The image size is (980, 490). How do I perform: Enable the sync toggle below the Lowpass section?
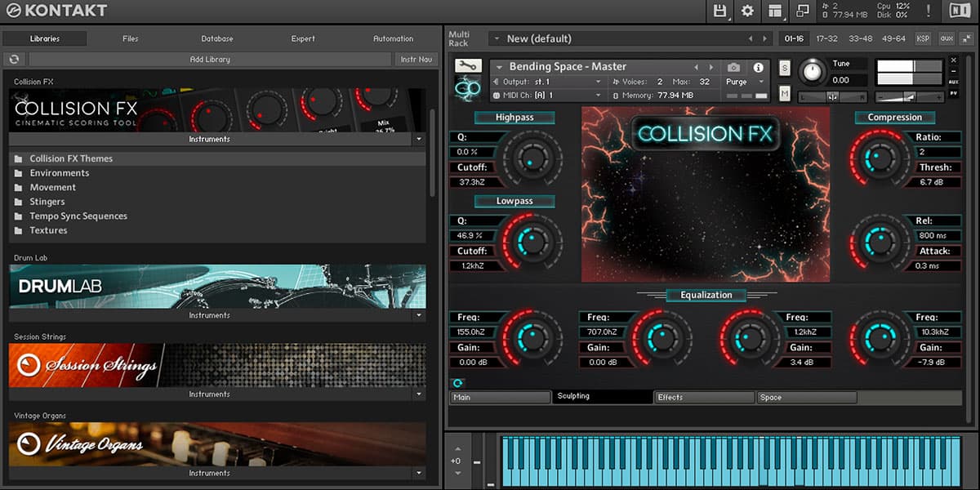[x=458, y=382]
